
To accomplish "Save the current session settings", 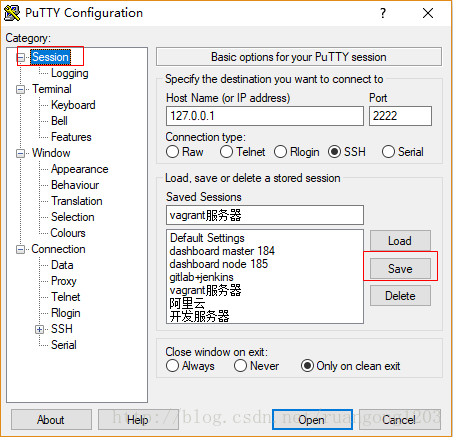I will point(400,269).
